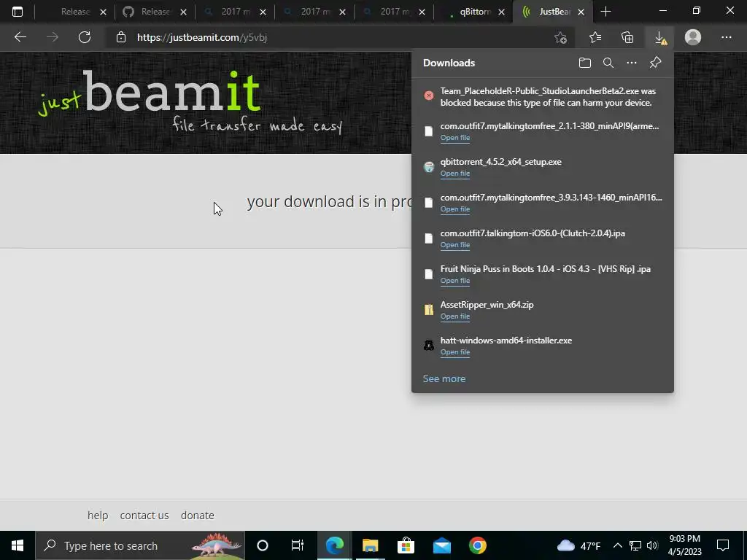Open the help link in footer
The image size is (747, 560).
pyautogui.click(x=98, y=516)
